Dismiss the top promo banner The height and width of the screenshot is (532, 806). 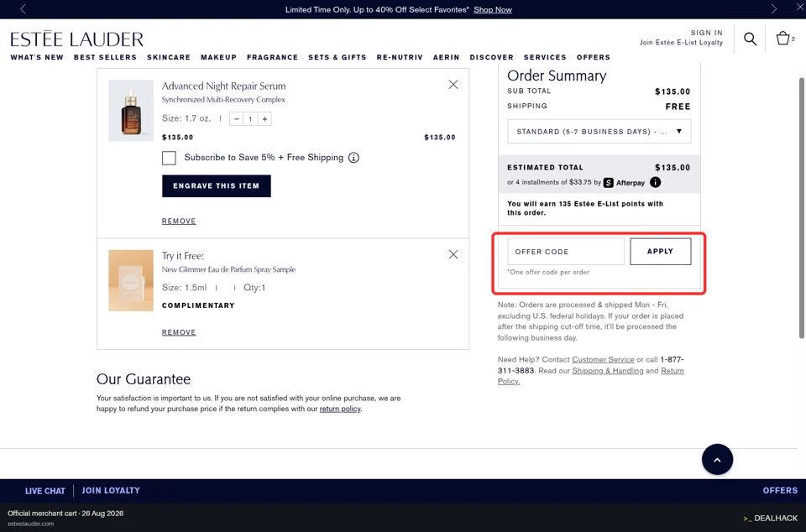[800, 6]
